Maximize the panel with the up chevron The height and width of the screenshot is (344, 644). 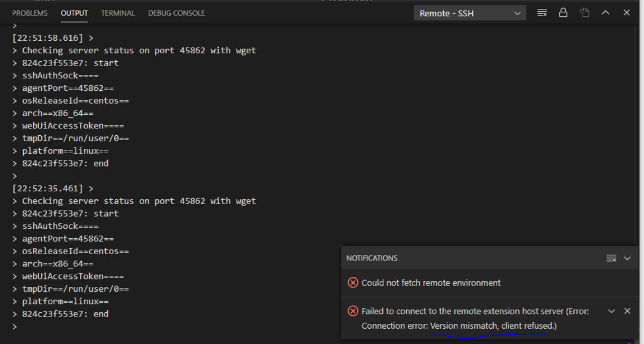[606, 13]
